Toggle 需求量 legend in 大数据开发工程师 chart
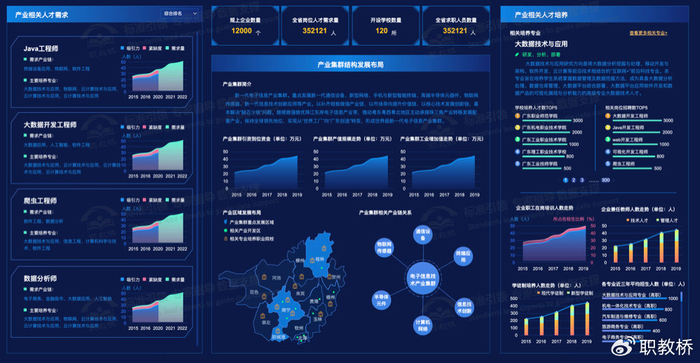Image resolution: width=700 pixels, height=363 pixels. tap(175, 127)
